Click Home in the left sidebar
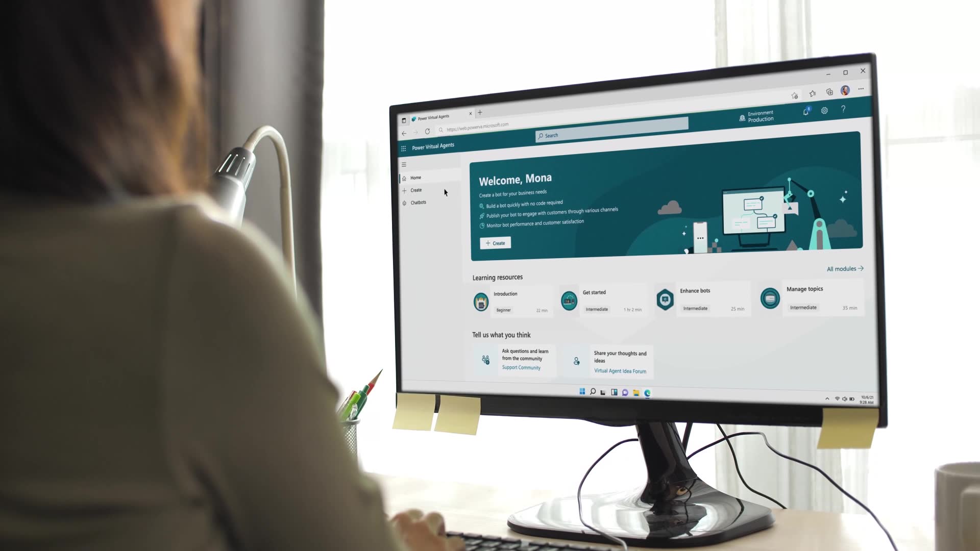980x551 pixels. click(415, 178)
